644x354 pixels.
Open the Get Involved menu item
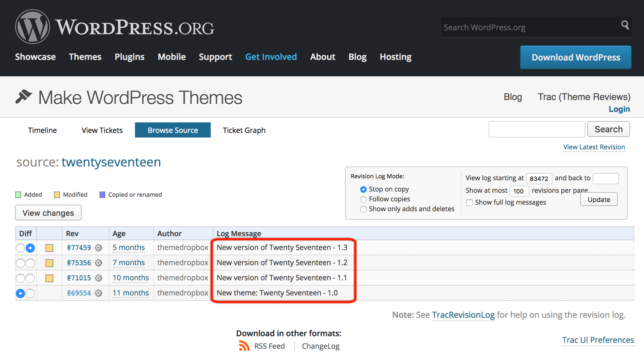coord(271,57)
